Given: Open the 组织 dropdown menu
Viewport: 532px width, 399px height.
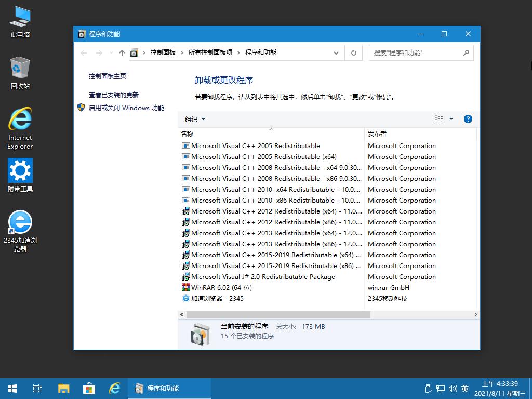Looking at the screenshot, I should click(195, 119).
